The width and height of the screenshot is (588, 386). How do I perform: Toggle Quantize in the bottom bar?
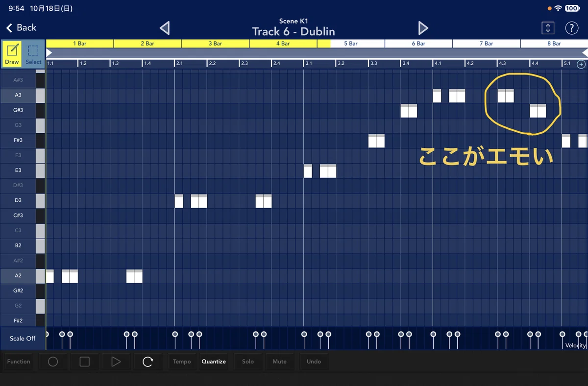pyautogui.click(x=214, y=362)
